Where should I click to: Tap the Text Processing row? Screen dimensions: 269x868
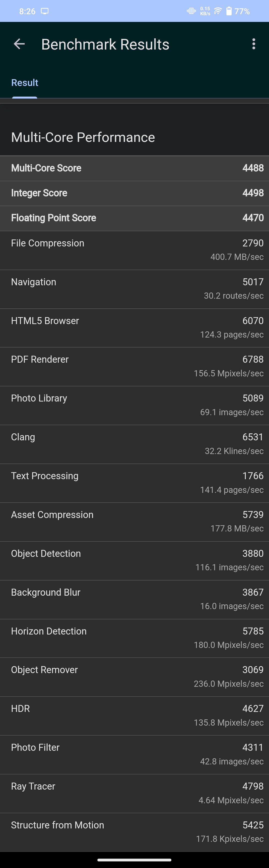point(134,482)
